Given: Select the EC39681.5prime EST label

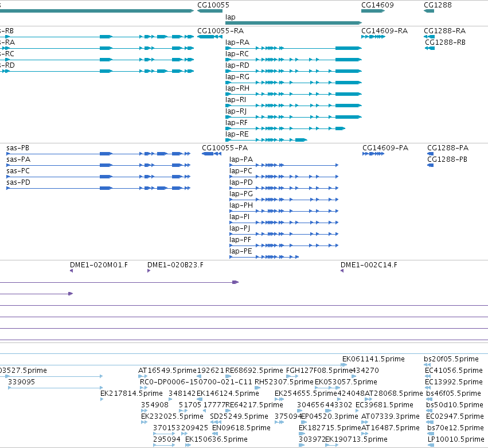Looking at the screenshot, I should pyautogui.click(x=384, y=405).
